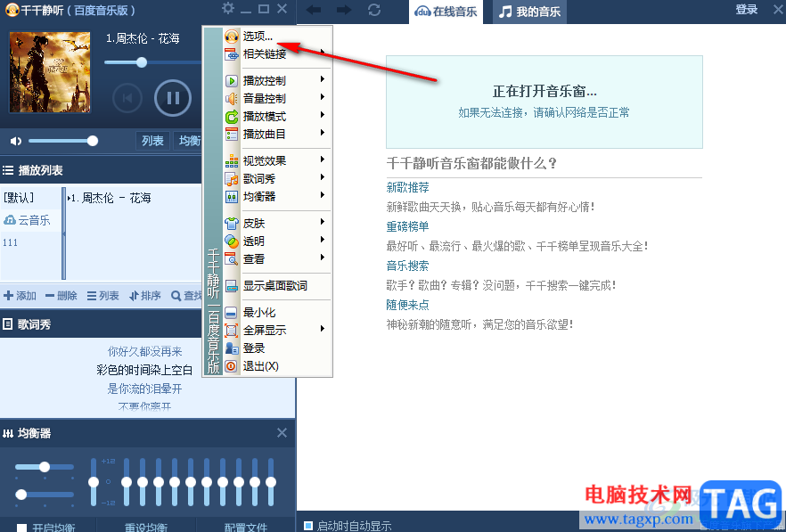
Task: Click the 播放曲目 list icon
Action: pyautogui.click(x=231, y=135)
